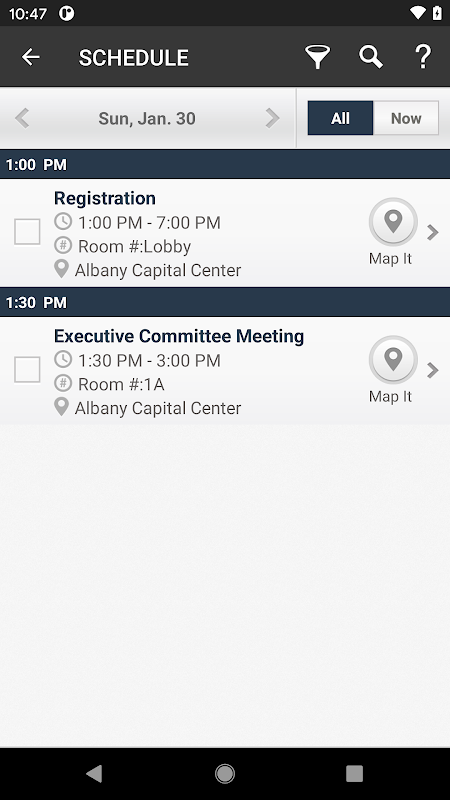Screen dimensions: 450x800
Task: Tap the Android home navigation button
Action: [x=225, y=773]
